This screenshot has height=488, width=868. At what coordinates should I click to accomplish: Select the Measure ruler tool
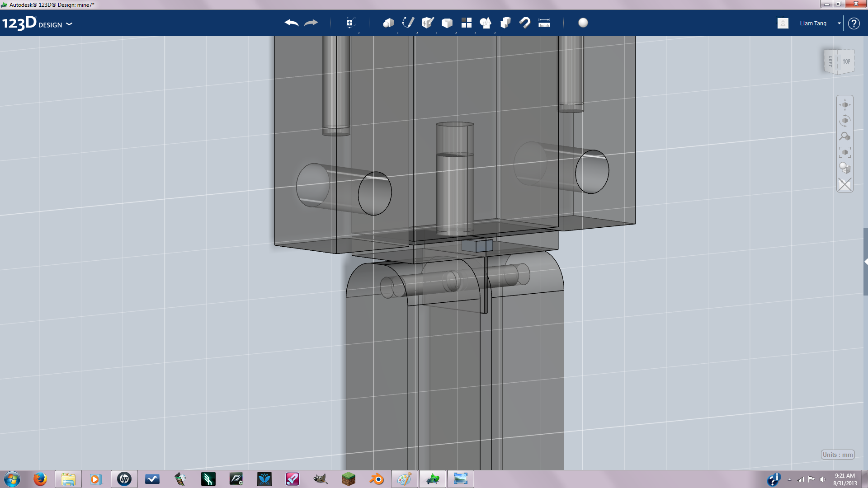[544, 23]
